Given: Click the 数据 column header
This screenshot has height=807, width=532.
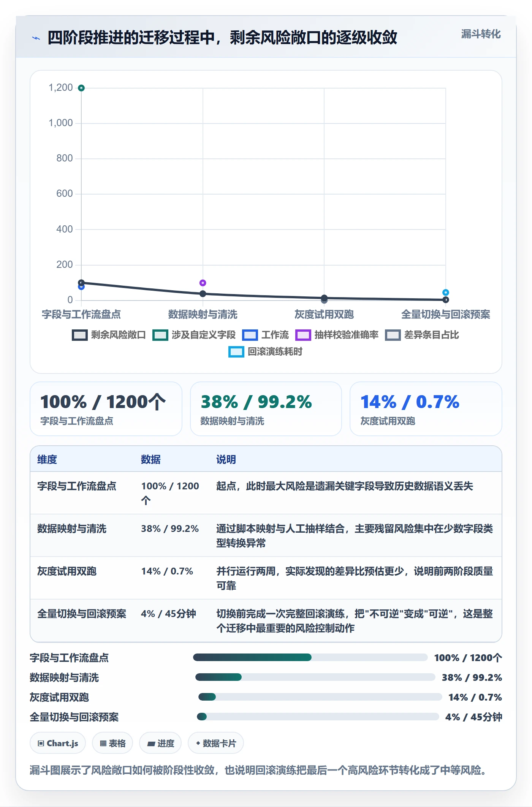Looking at the screenshot, I should click(151, 459).
